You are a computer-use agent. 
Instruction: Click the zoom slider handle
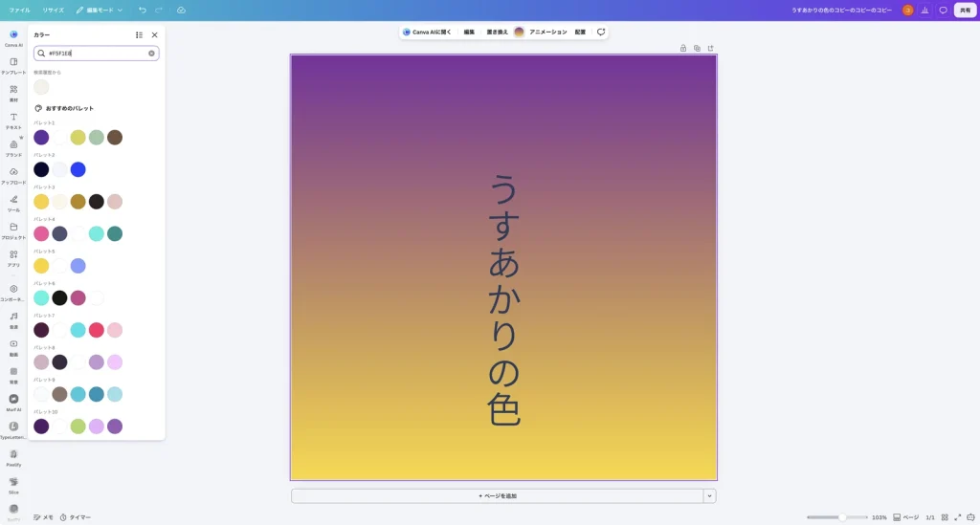[842, 517]
